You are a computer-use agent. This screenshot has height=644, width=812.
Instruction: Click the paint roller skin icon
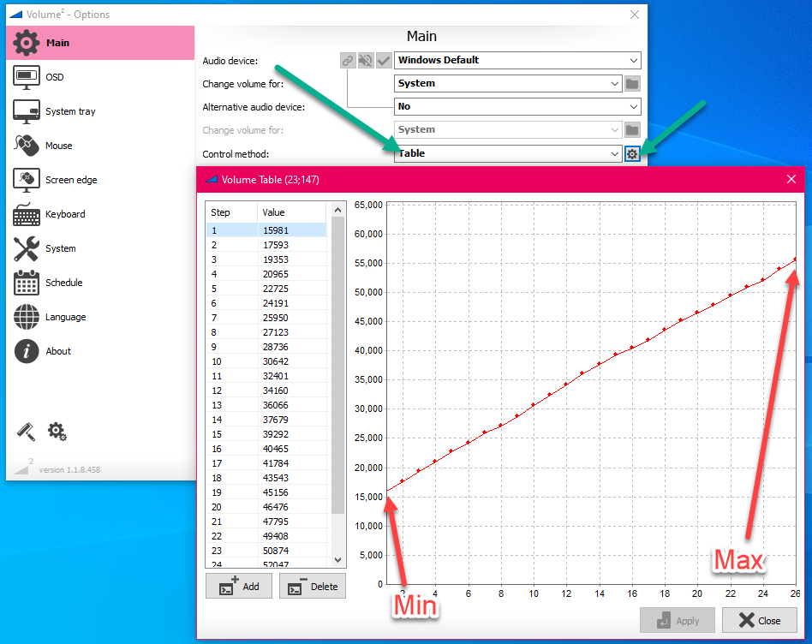pyautogui.click(x=26, y=432)
